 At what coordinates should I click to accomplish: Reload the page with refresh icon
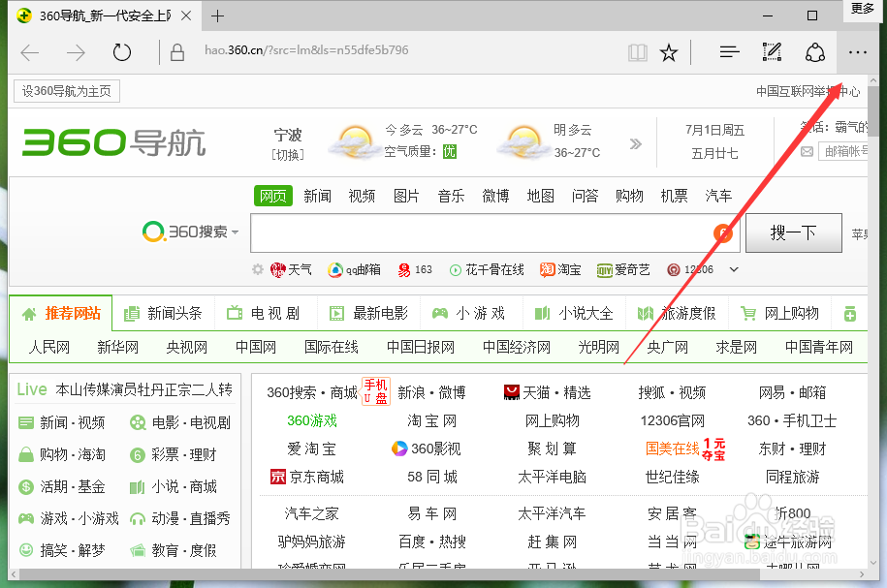[121, 52]
